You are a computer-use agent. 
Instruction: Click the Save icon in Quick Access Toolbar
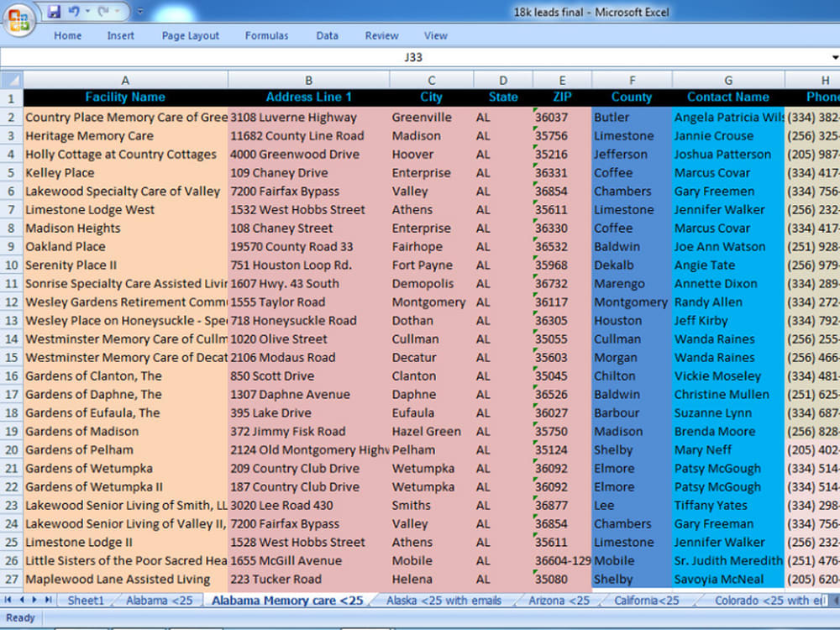click(x=54, y=11)
